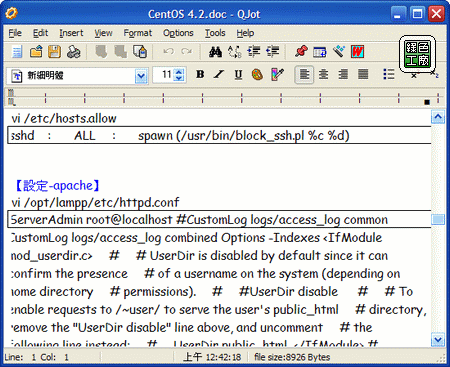Screen dimensions: 450x367
Task: Open a file using the folder icon
Action: [x=36, y=52]
